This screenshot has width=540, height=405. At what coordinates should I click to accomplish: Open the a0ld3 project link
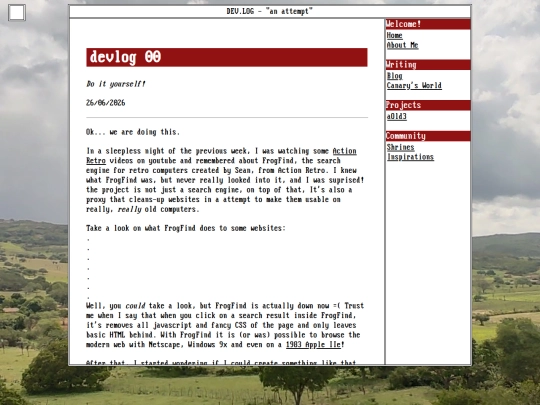click(x=396, y=116)
